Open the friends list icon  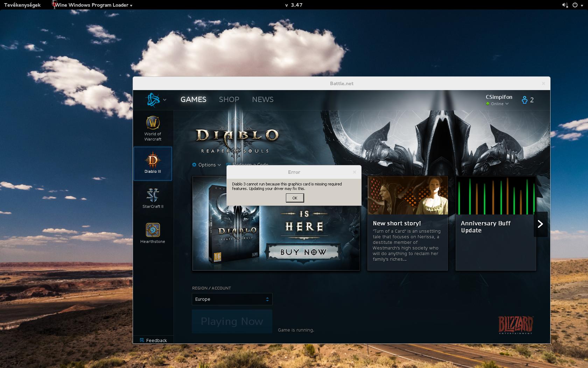(524, 100)
